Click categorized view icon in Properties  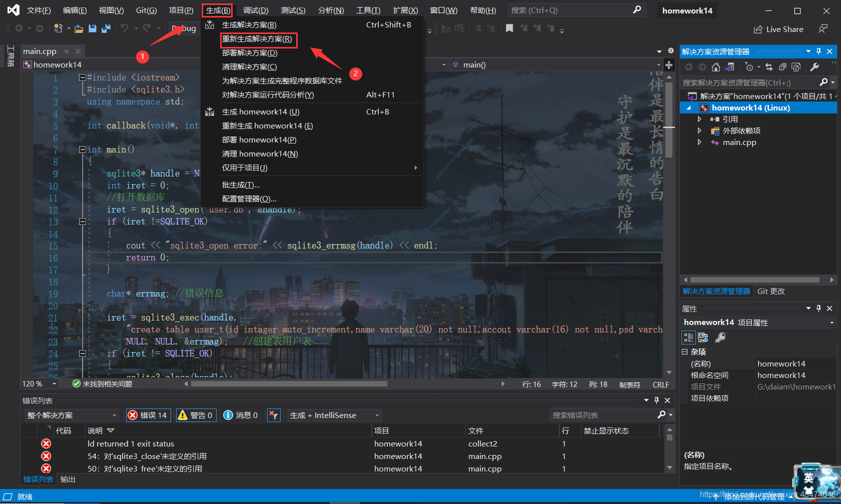click(688, 337)
